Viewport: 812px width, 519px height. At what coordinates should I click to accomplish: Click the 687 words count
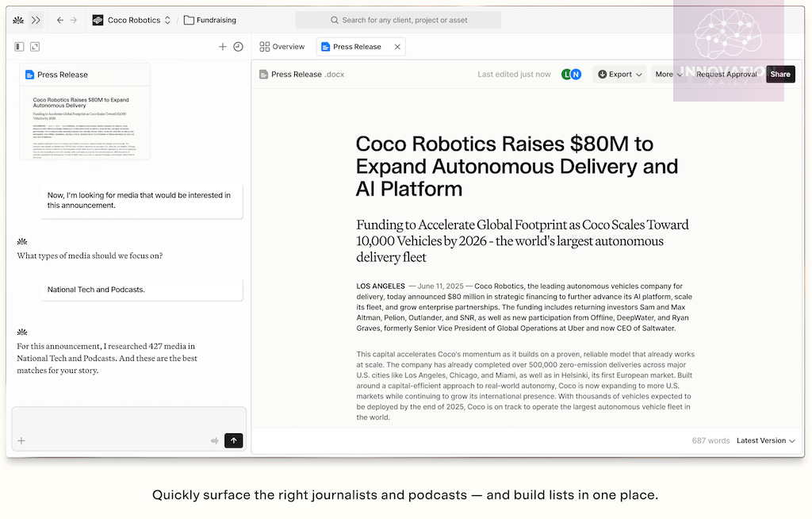point(710,440)
